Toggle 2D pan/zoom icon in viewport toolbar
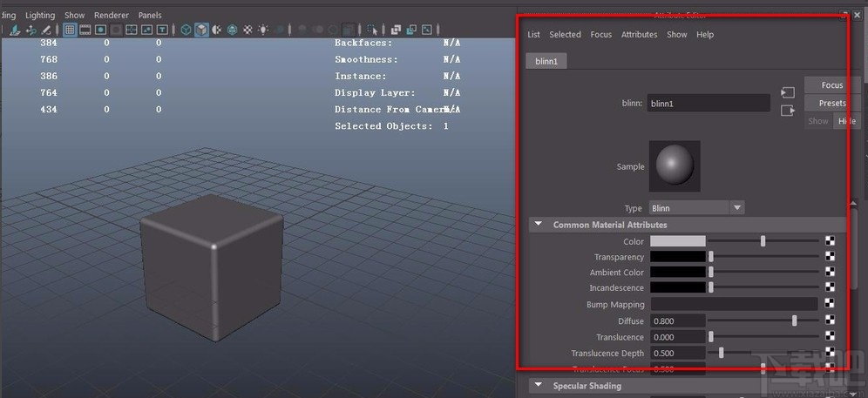868x398 pixels. point(31,30)
